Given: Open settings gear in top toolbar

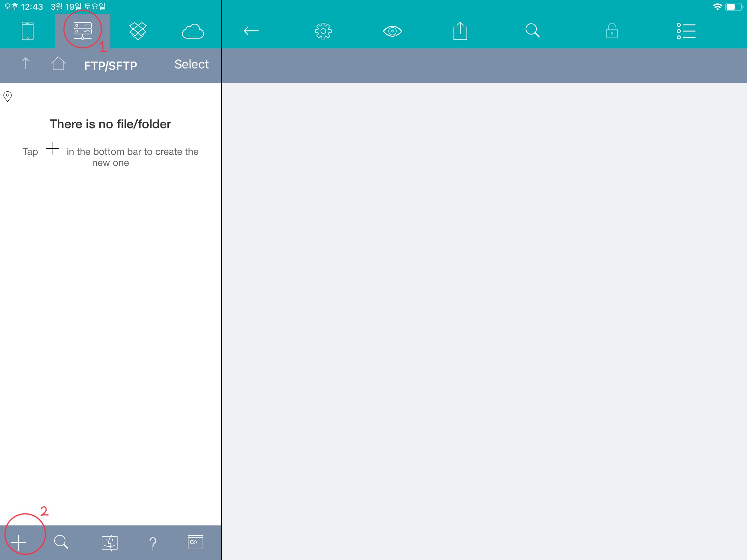Looking at the screenshot, I should 323,31.
